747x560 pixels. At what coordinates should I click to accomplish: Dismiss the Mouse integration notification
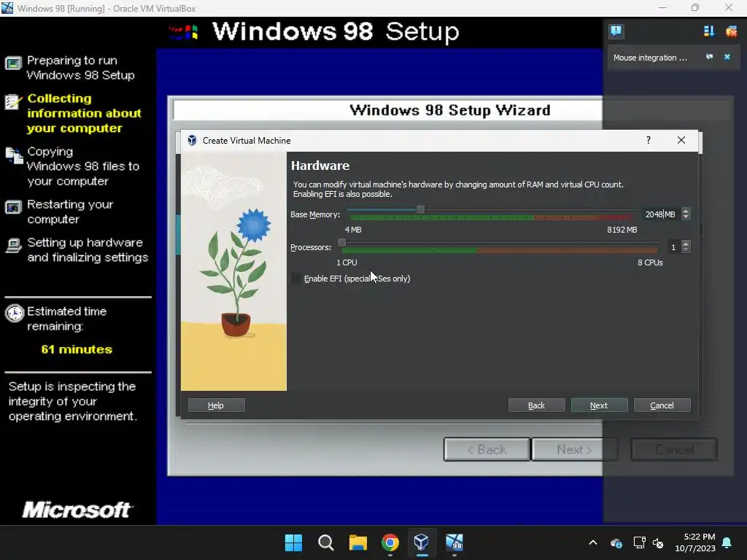(727, 57)
